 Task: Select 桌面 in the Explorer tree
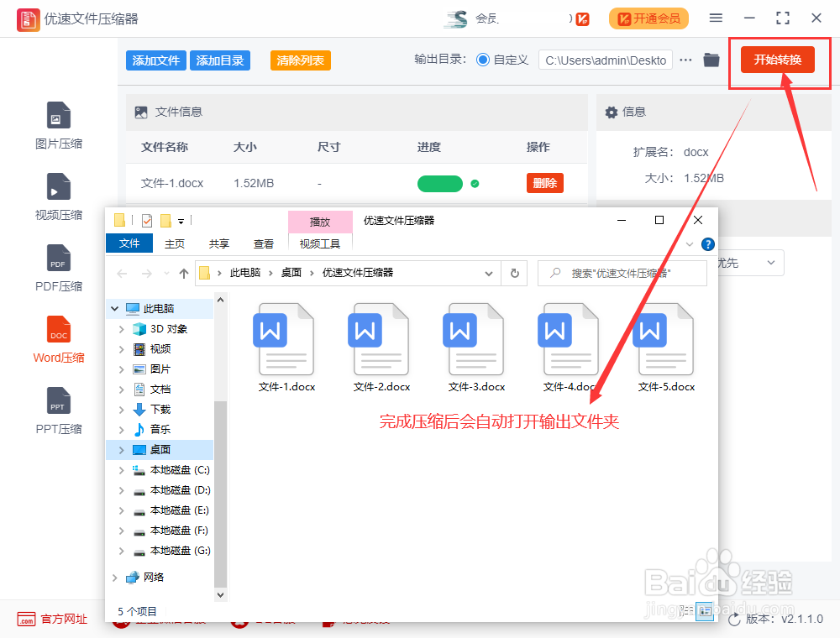pos(160,450)
